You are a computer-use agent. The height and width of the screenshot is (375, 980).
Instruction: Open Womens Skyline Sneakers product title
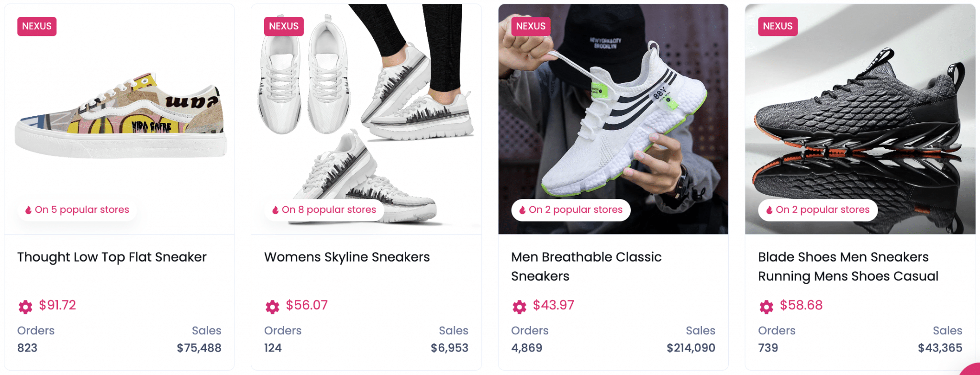(347, 257)
